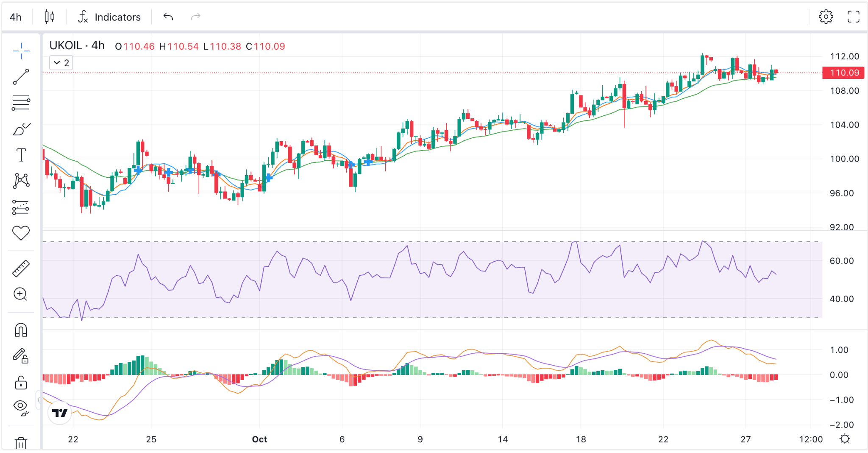Viewport: 868px width, 453px height.
Task: Hide all drawings with the eye icon
Action: (21, 407)
